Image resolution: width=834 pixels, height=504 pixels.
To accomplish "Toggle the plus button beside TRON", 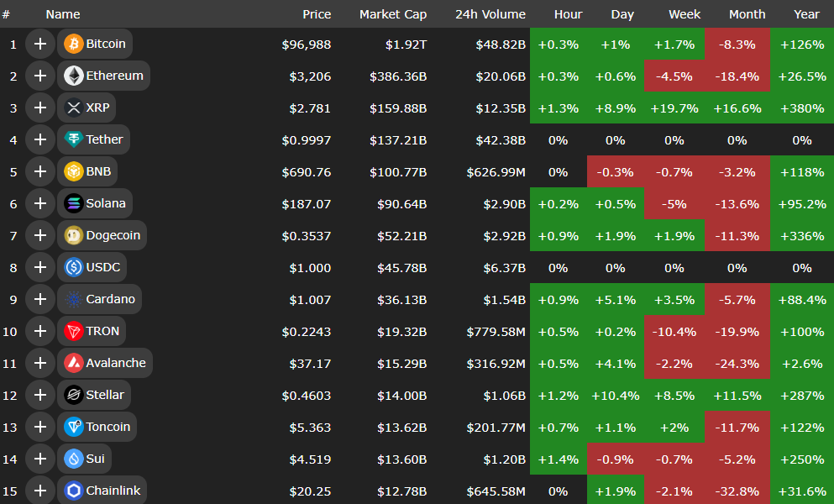I will 39,331.
